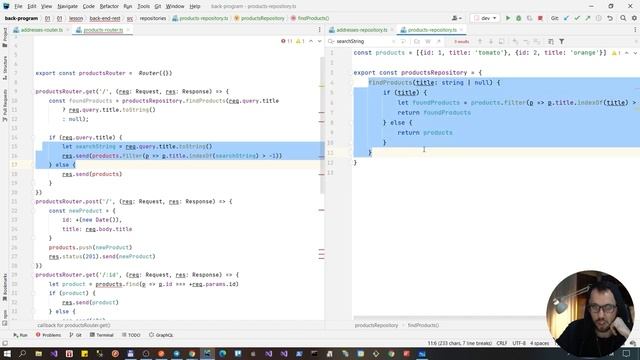Click the back-end-nest breadcrumb
Viewport: 640px width, 360px height.
pyautogui.click(x=105, y=18)
